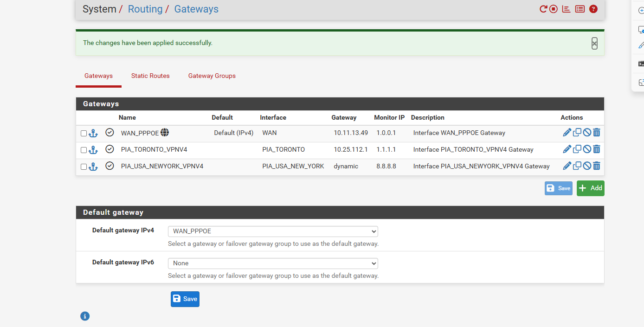The height and width of the screenshot is (327, 644).
Task: Click the WAN_PPPOE gateway name
Action: pos(140,133)
